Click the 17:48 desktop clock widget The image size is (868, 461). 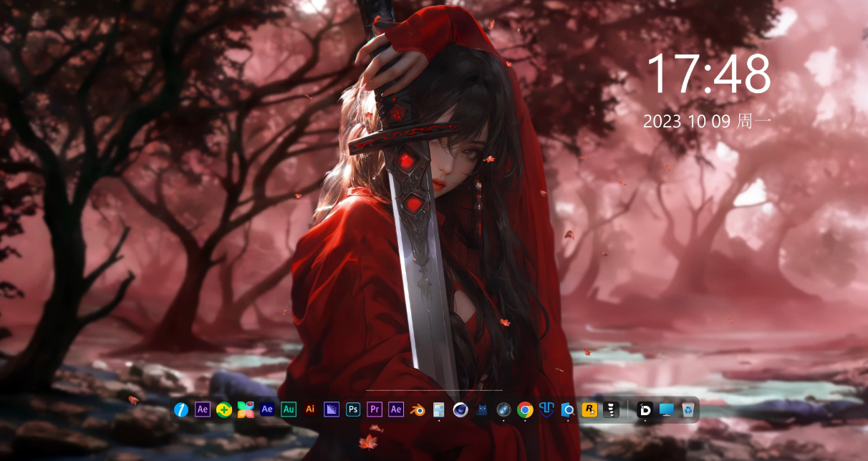click(x=708, y=74)
